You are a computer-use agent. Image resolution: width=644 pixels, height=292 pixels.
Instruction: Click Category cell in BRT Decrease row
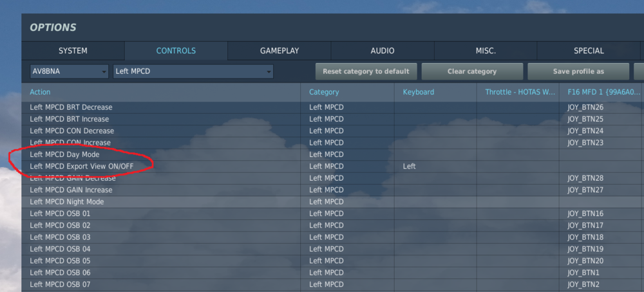348,107
